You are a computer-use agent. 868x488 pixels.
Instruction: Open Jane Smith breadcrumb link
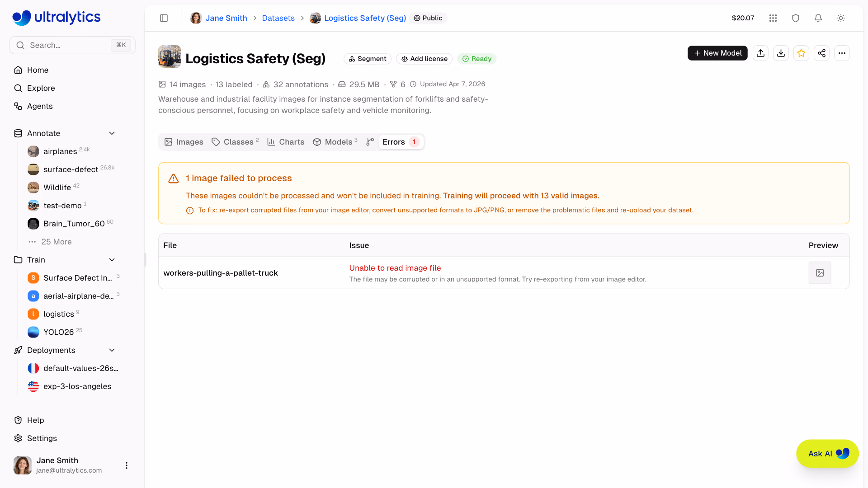pos(226,18)
